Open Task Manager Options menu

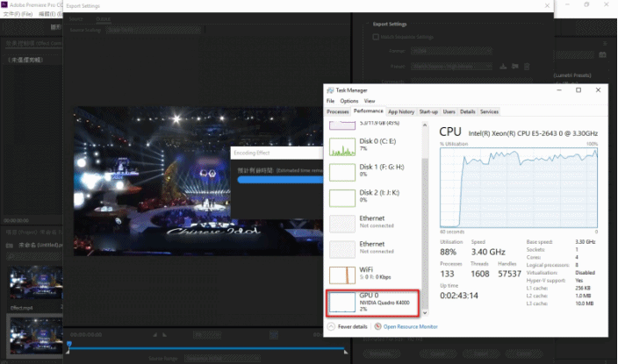(x=349, y=101)
